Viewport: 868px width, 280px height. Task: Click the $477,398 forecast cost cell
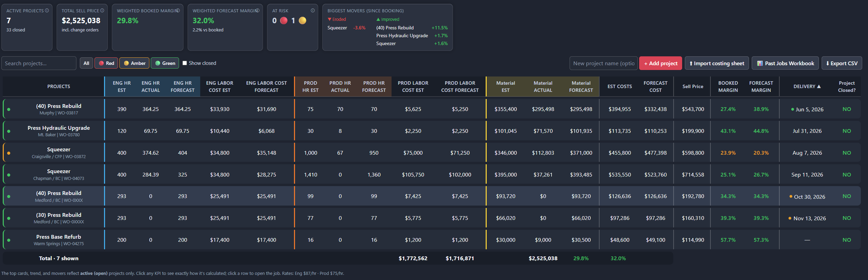click(x=655, y=153)
